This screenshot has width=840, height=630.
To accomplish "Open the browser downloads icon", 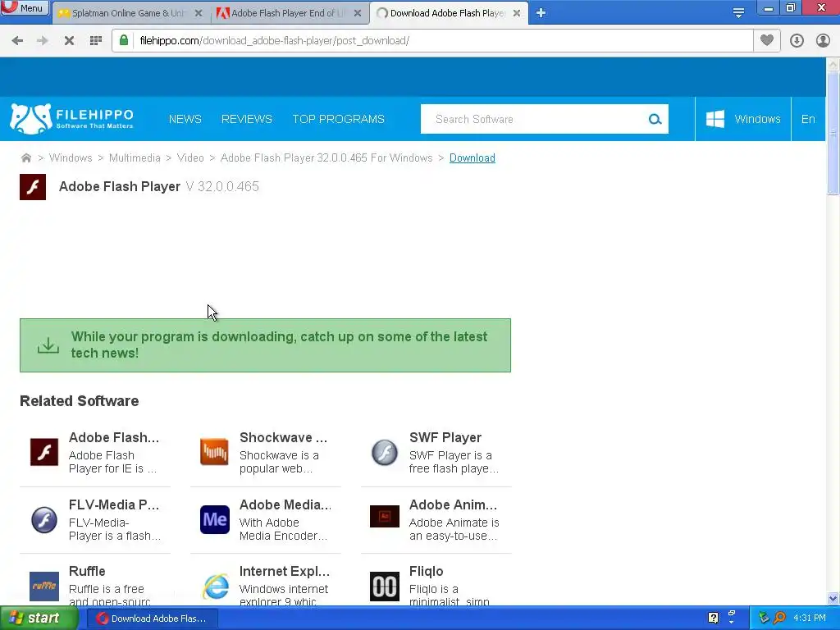I will pos(797,41).
